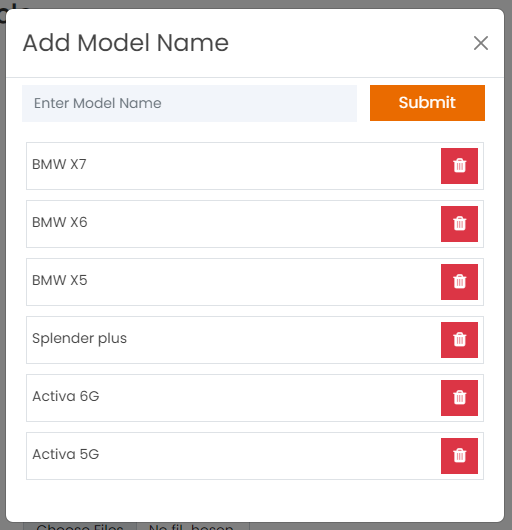Viewport: 512px width, 530px height.
Task: Click the delete icon for Activa 5G
Action: (x=459, y=456)
